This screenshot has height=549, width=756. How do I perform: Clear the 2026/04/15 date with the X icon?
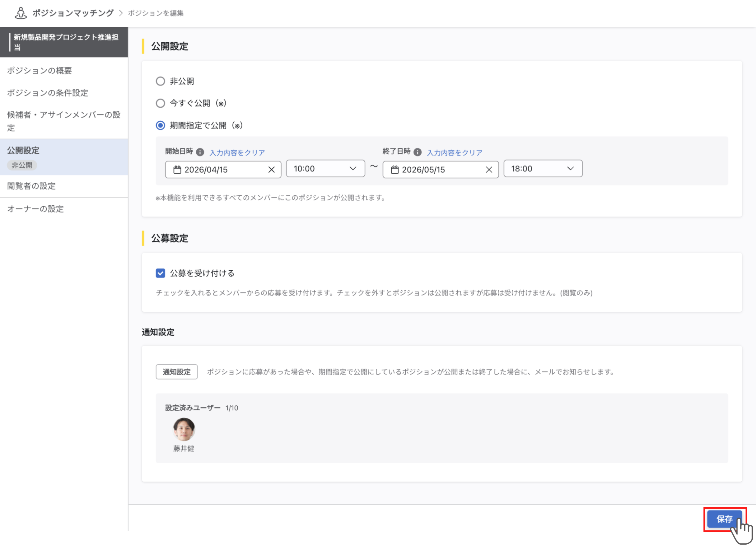(x=273, y=170)
